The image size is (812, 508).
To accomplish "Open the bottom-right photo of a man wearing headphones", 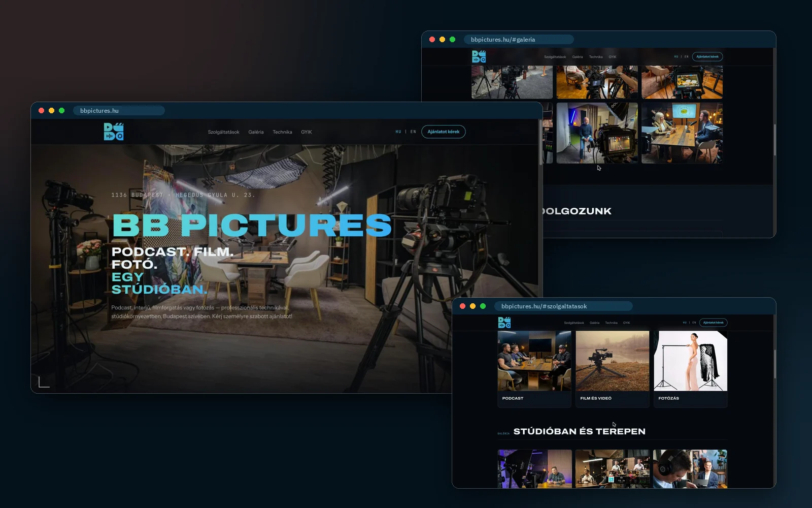I will click(690, 469).
